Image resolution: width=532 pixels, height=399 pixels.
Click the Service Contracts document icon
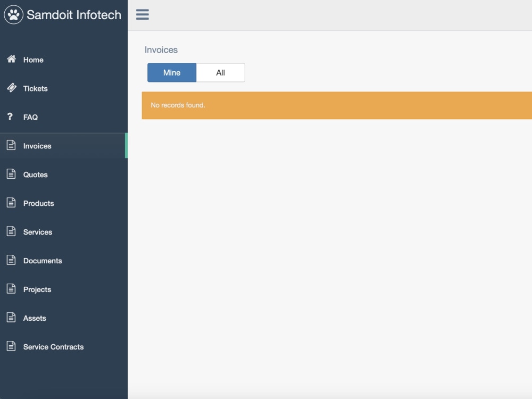[10, 346]
